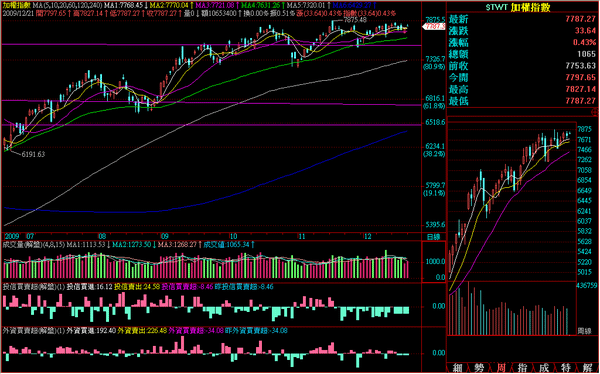Open the 指 tab
Image resolution: width=600 pixels, height=374 pixels.
tap(523, 368)
